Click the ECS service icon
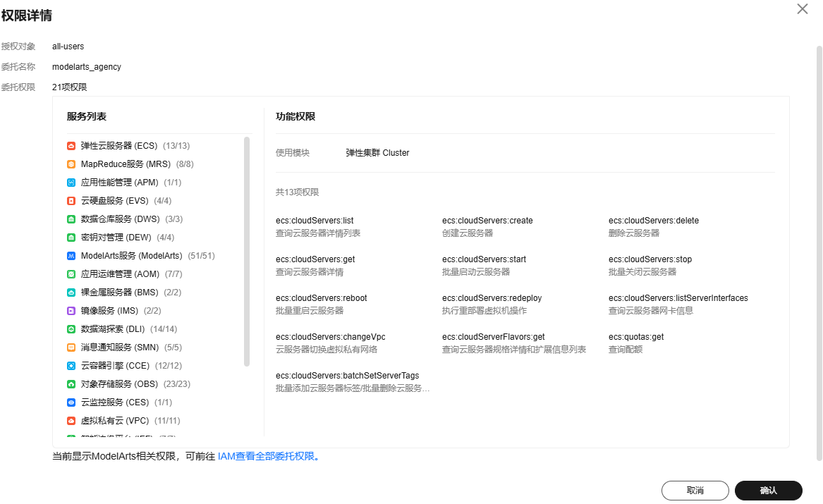The height and width of the screenshot is (504, 823). [71, 146]
